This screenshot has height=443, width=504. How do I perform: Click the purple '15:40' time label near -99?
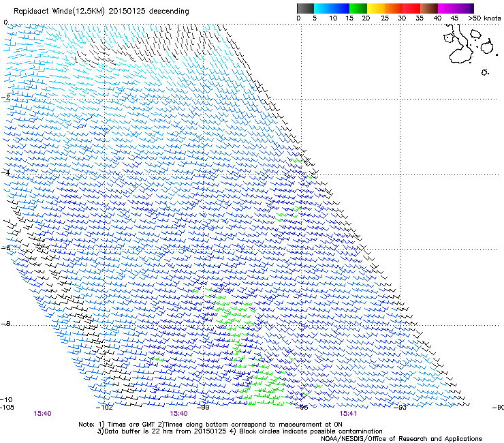(178, 414)
